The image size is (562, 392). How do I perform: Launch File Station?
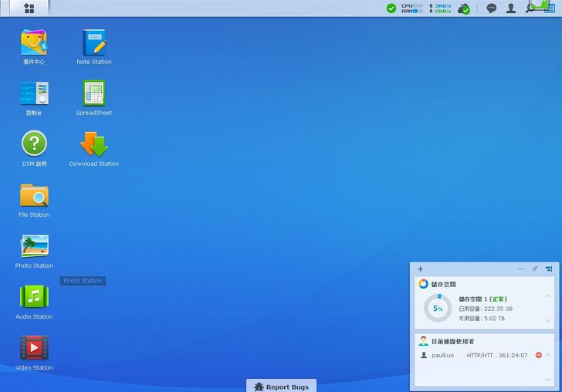[34, 195]
